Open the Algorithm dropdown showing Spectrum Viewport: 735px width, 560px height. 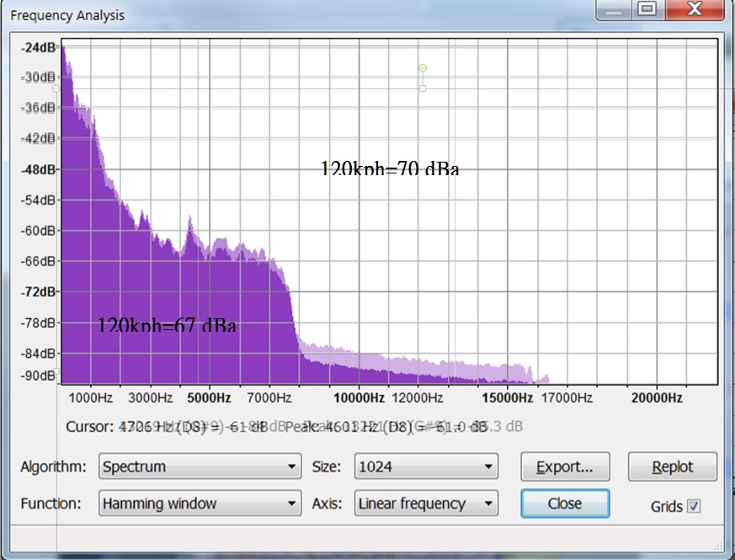[200, 467]
